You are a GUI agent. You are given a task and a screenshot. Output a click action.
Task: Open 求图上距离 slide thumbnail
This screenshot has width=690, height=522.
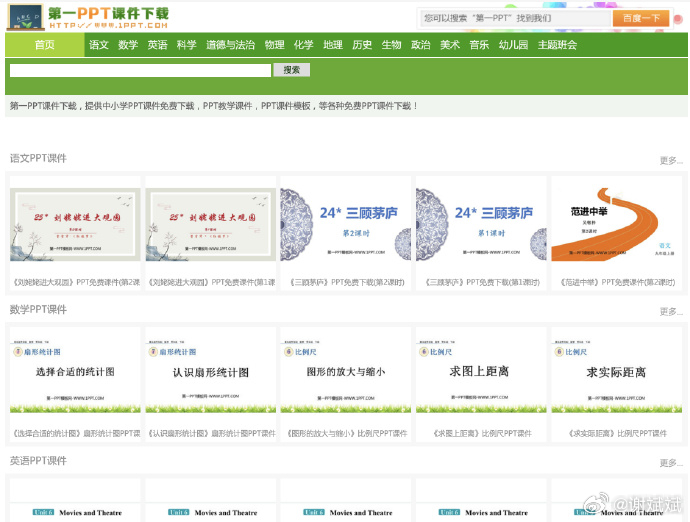481,376
